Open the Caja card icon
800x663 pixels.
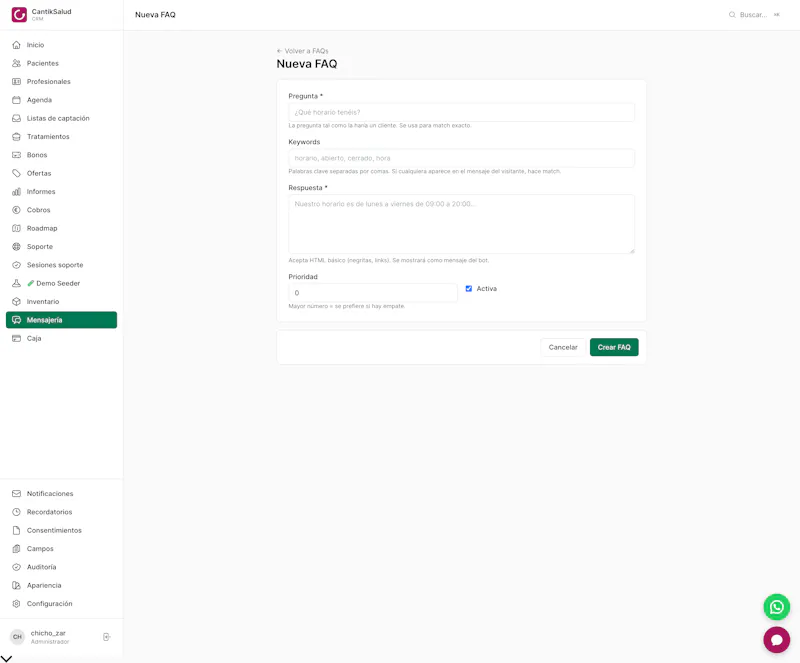[16, 338]
